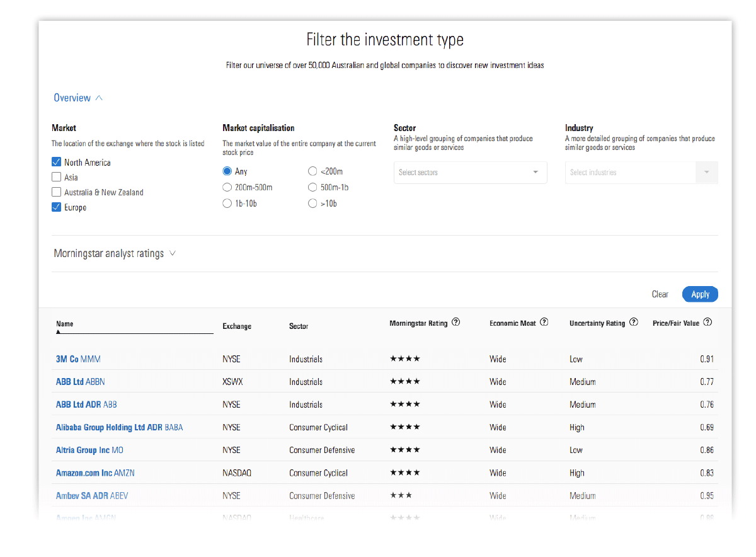Click Altria's Consumer Defensive sector cell

(322, 450)
